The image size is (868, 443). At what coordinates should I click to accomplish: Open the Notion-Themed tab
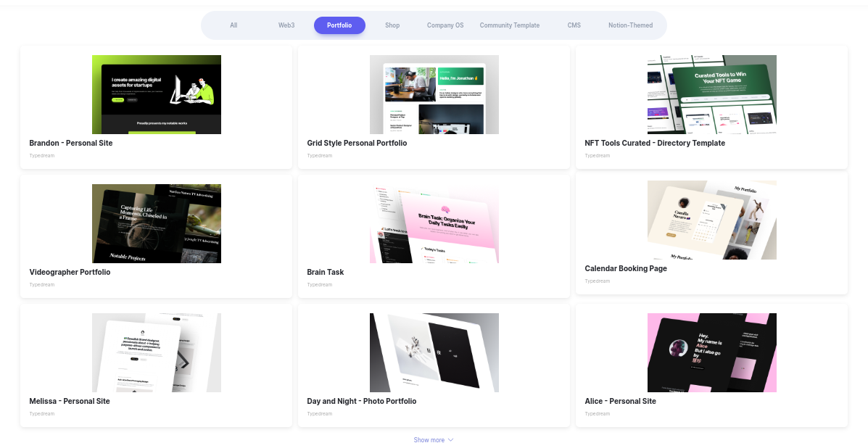630,25
